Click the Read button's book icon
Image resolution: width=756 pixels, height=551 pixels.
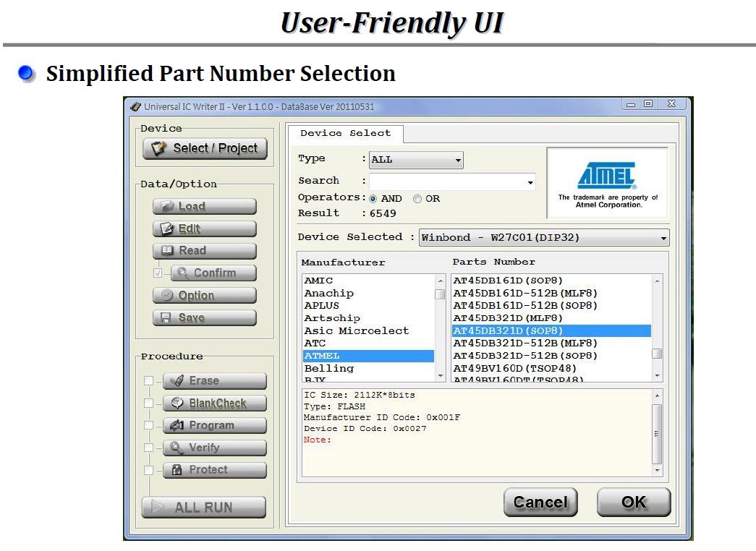click(167, 251)
